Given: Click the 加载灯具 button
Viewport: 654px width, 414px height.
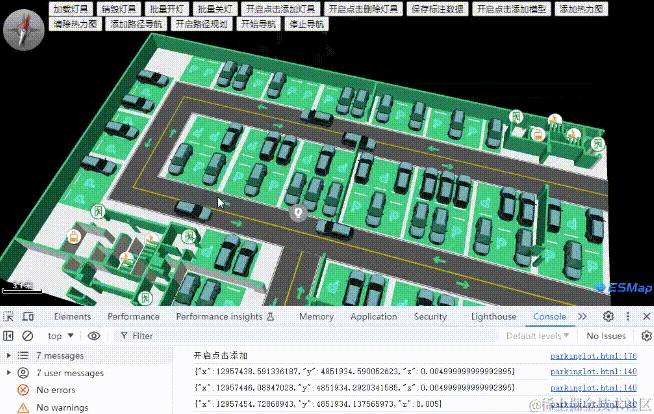Looking at the screenshot, I should coord(71,9).
